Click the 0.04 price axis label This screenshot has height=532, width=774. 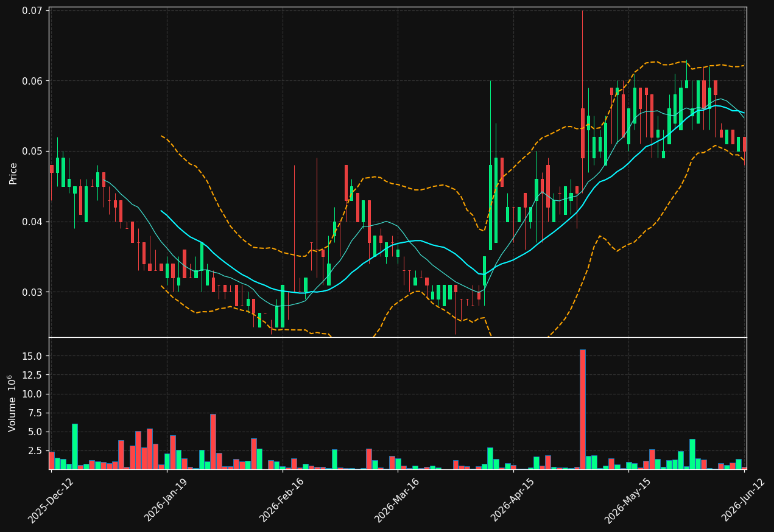pos(32,222)
